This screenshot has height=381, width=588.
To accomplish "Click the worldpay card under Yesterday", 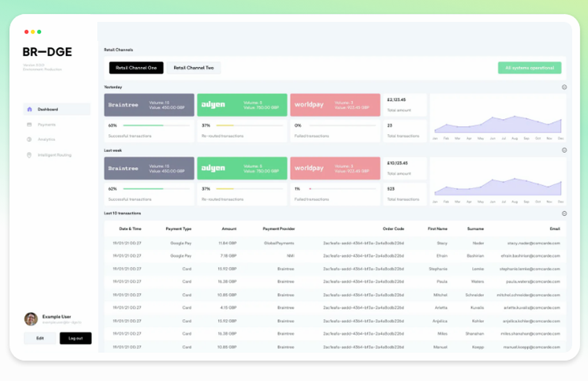I will (x=335, y=105).
